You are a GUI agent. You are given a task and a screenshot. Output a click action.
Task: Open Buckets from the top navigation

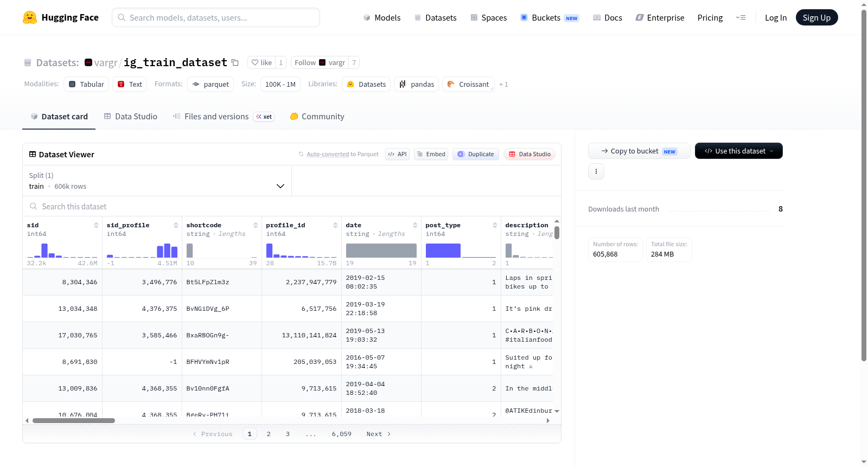click(x=550, y=17)
